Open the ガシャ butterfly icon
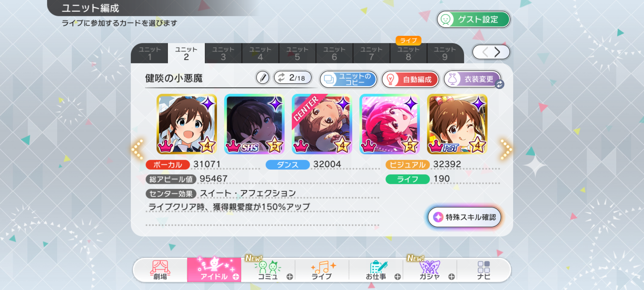644x290 pixels. pos(430,270)
